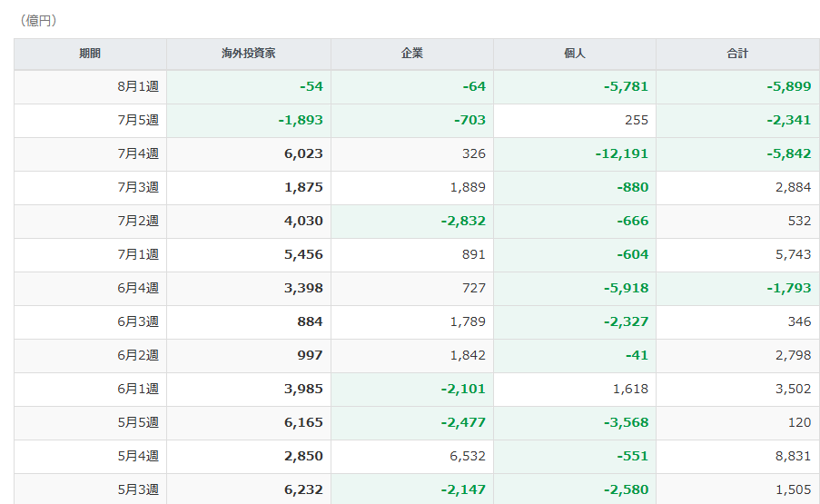This screenshot has height=504, width=820.
Task: Click the -12,191 individual investors value
Action: (621, 153)
